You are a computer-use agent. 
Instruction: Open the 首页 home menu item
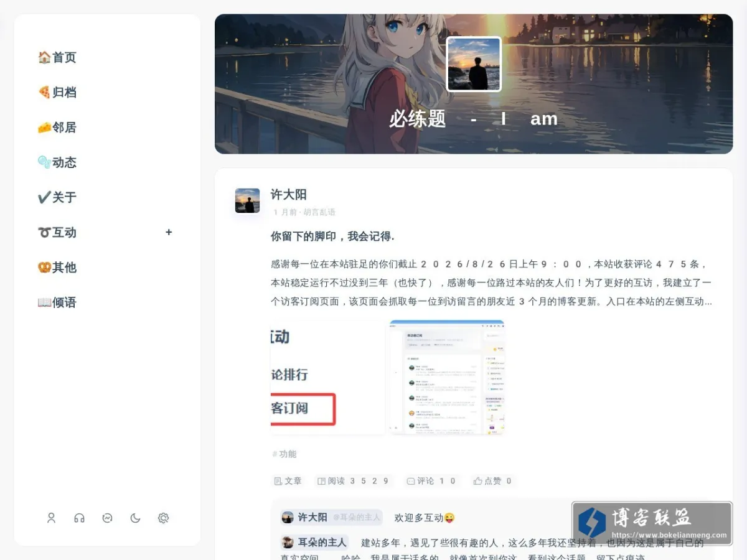coord(57,57)
